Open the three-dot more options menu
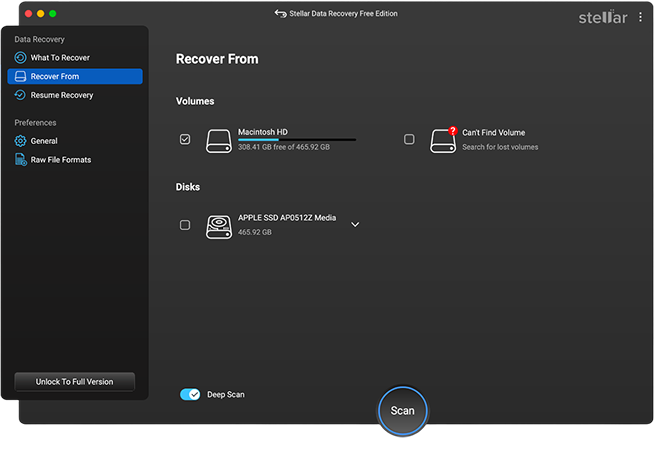This screenshot has height=451, width=668. 641,17
